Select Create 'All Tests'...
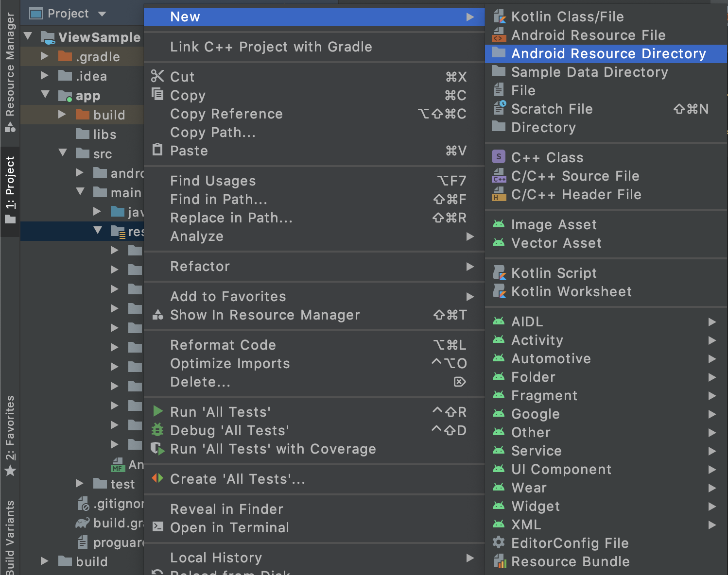Screen dimensions: 728x575 pyautogui.click(x=238, y=479)
